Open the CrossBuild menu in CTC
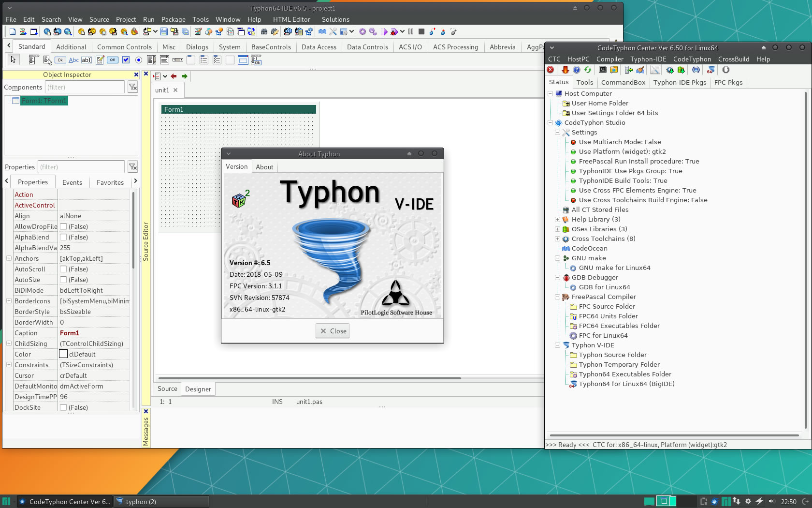Screen dimensions: 812x508 (733, 59)
